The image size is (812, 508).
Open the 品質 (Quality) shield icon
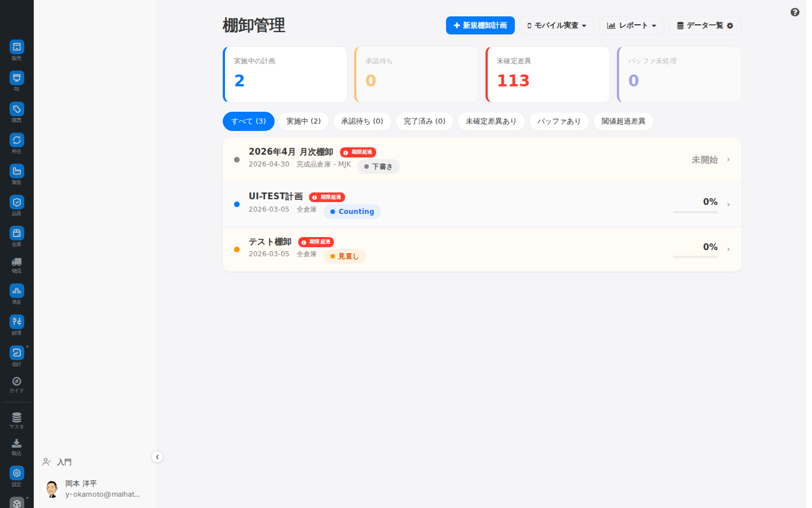coord(17,202)
